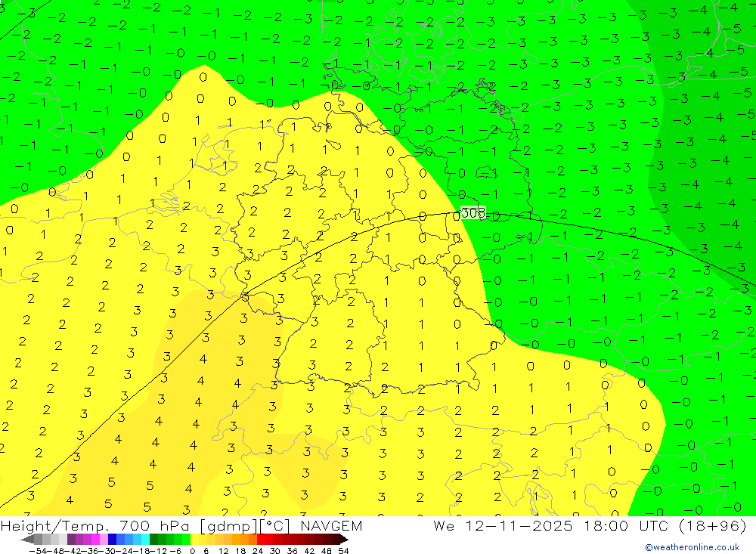
Task: Click the bright red 24°C legend swatch
Action: tap(261, 539)
